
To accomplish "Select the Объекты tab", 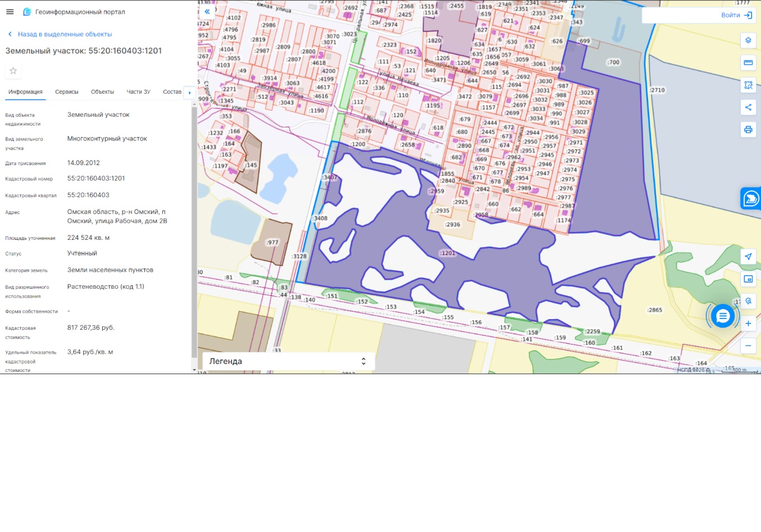I will click(x=102, y=92).
